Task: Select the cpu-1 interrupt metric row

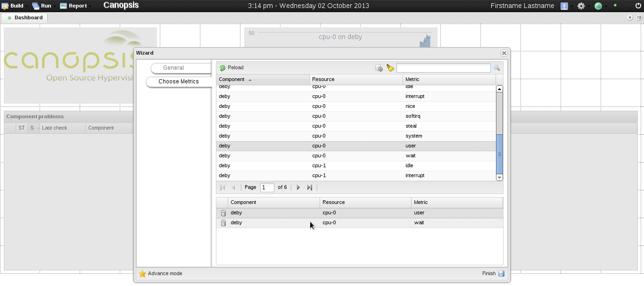Action: point(356,175)
